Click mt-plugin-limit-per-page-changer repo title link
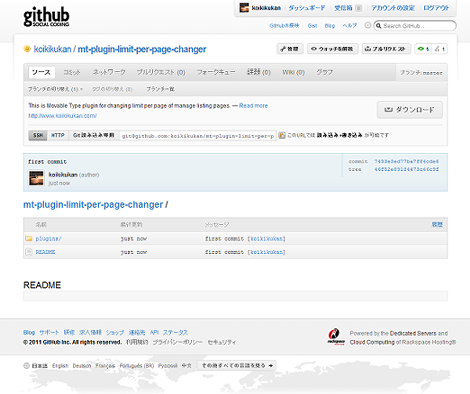This screenshot has width=470, height=394. pos(142,49)
